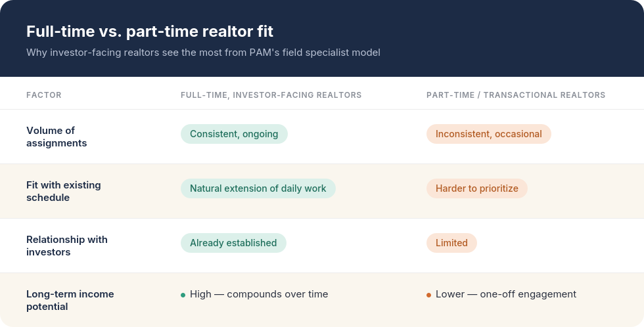Click the Full-time vs. part-time realtor fit title
The image size is (644, 327).
150,32
